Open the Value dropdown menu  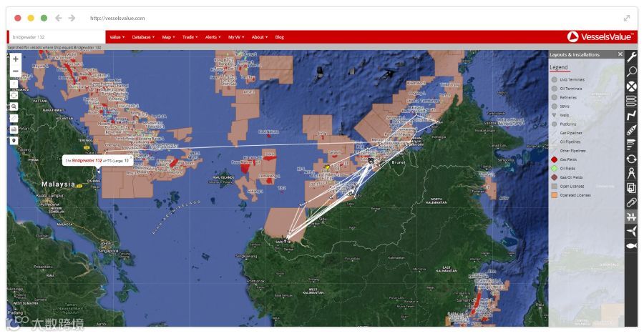117,37
